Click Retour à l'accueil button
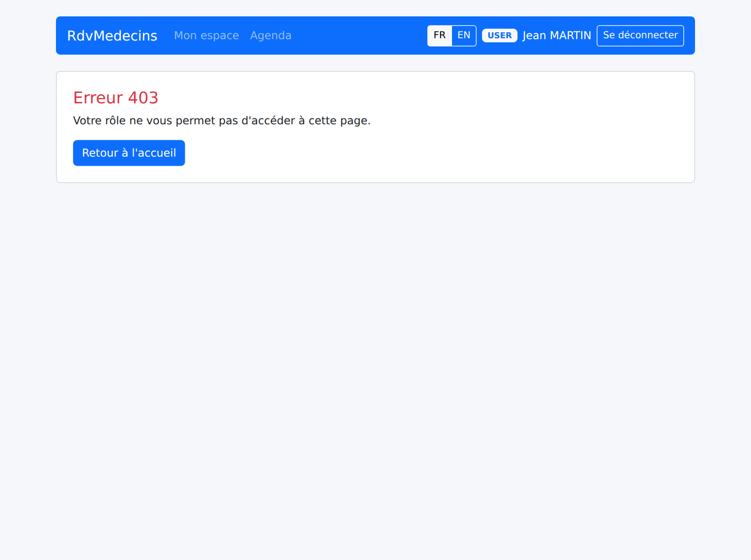The image size is (751, 560). (x=129, y=153)
